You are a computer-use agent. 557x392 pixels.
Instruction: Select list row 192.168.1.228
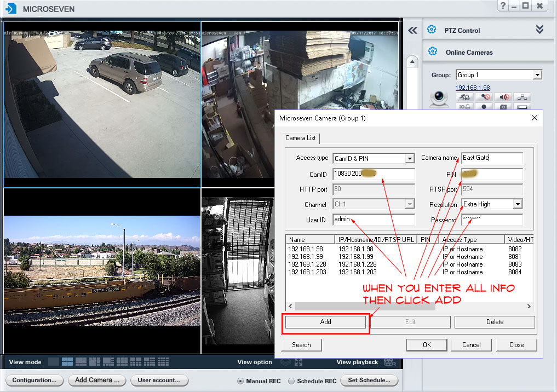pyautogui.click(x=409, y=264)
